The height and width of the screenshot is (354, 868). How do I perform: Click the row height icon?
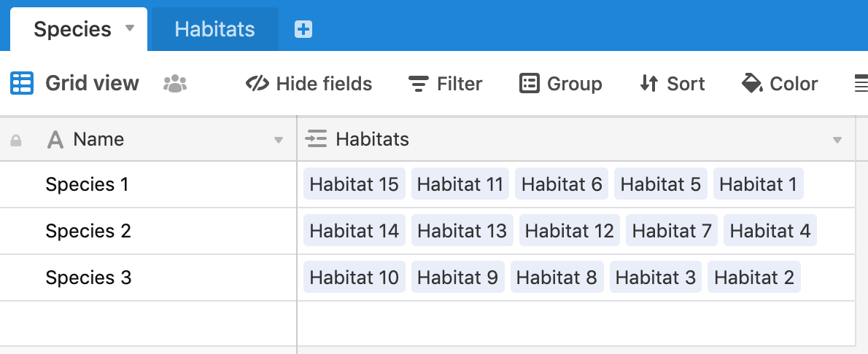(x=861, y=84)
